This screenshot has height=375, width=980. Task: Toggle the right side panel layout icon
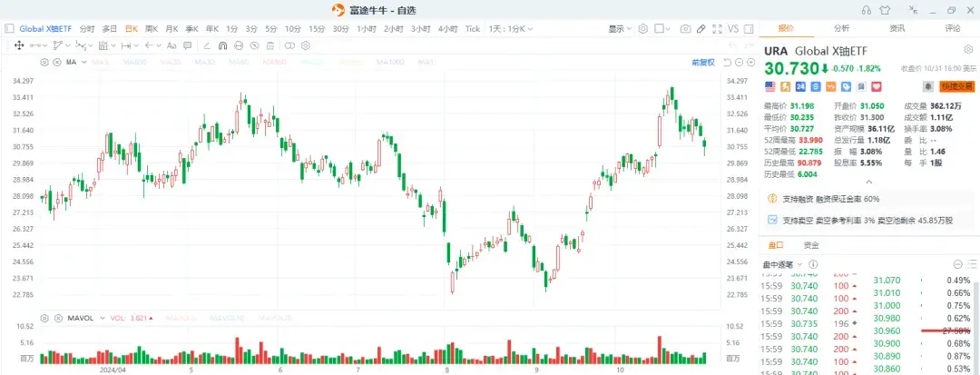pos(749,29)
